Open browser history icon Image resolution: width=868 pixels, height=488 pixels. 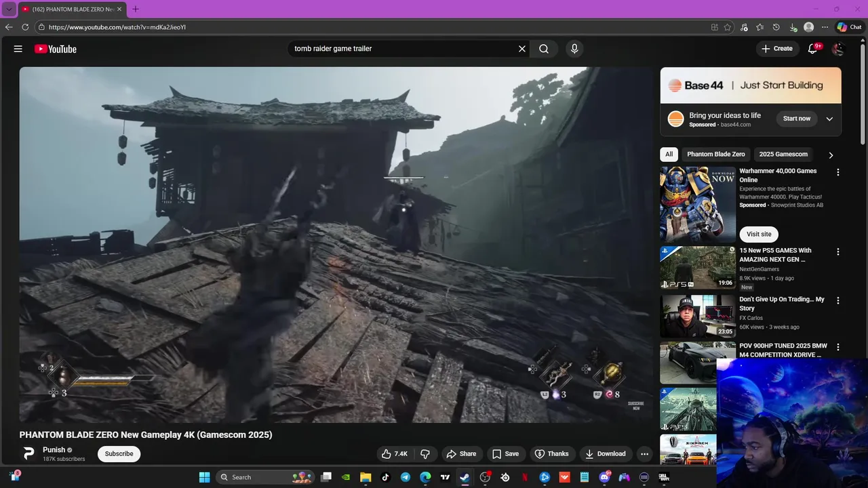click(x=776, y=27)
